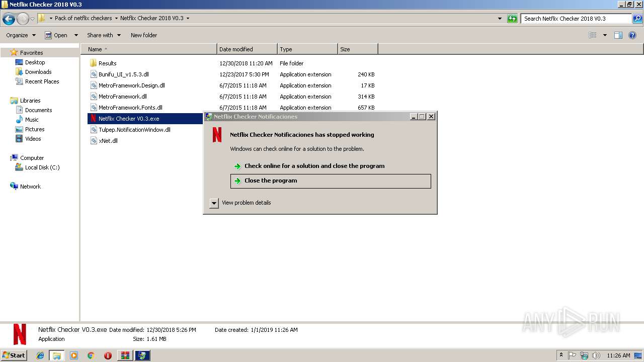Select Tulpep.NotificationWindow.dll file icon

[93, 130]
